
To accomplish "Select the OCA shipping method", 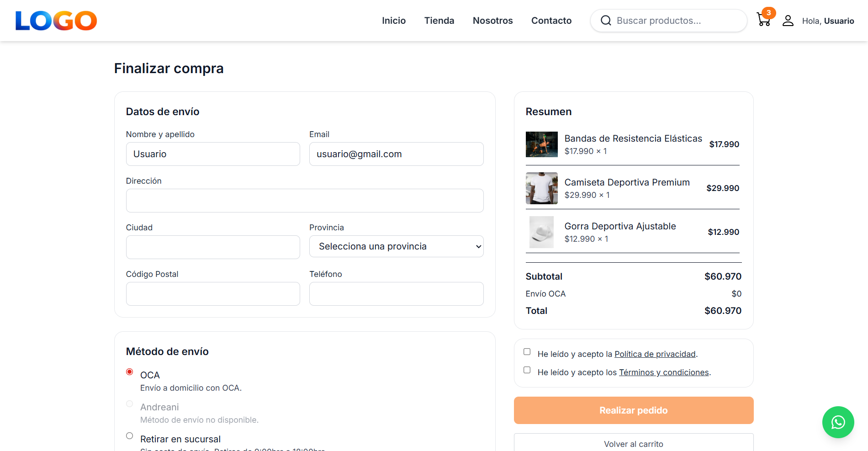I will click(129, 372).
